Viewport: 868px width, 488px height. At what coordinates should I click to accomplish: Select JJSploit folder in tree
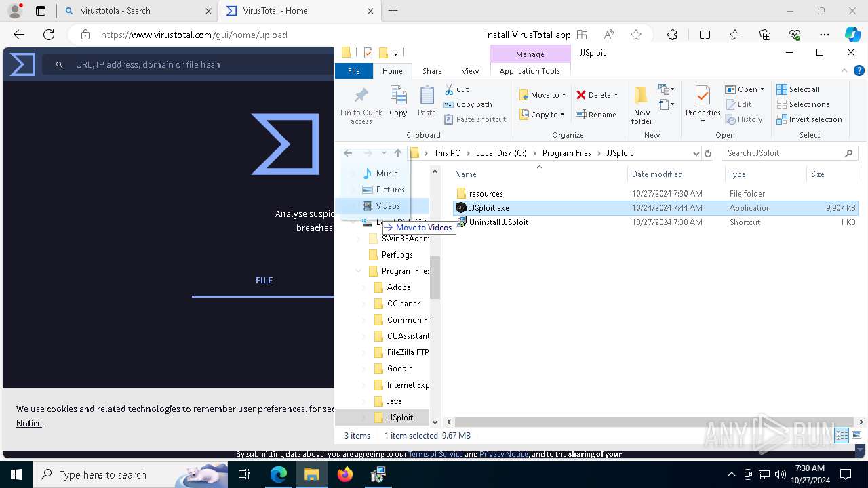399,418
